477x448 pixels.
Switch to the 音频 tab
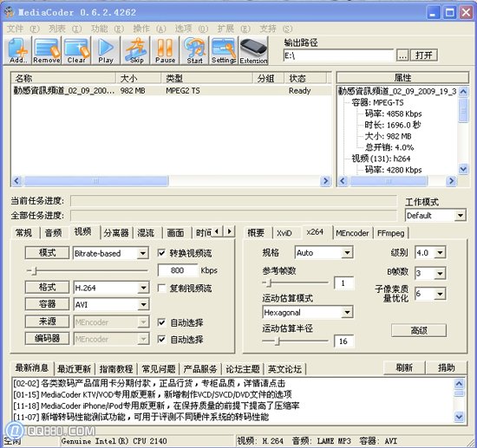click(x=53, y=233)
